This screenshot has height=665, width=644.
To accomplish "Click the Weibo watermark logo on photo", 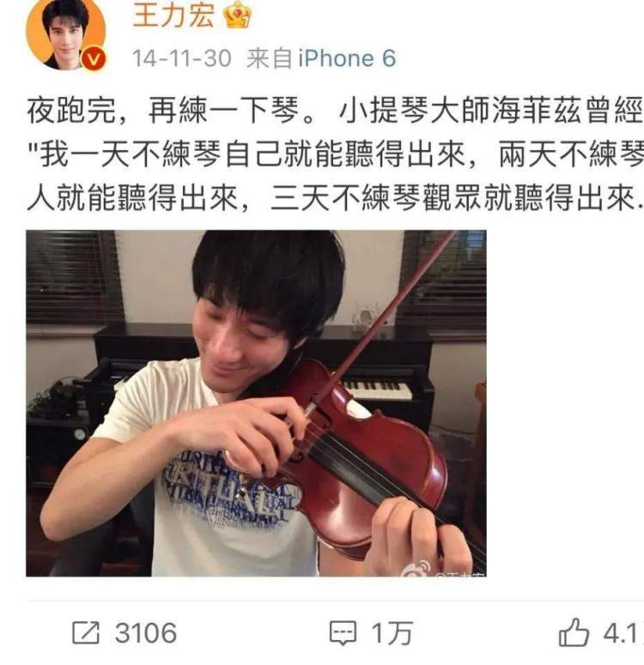I will click(x=416, y=568).
